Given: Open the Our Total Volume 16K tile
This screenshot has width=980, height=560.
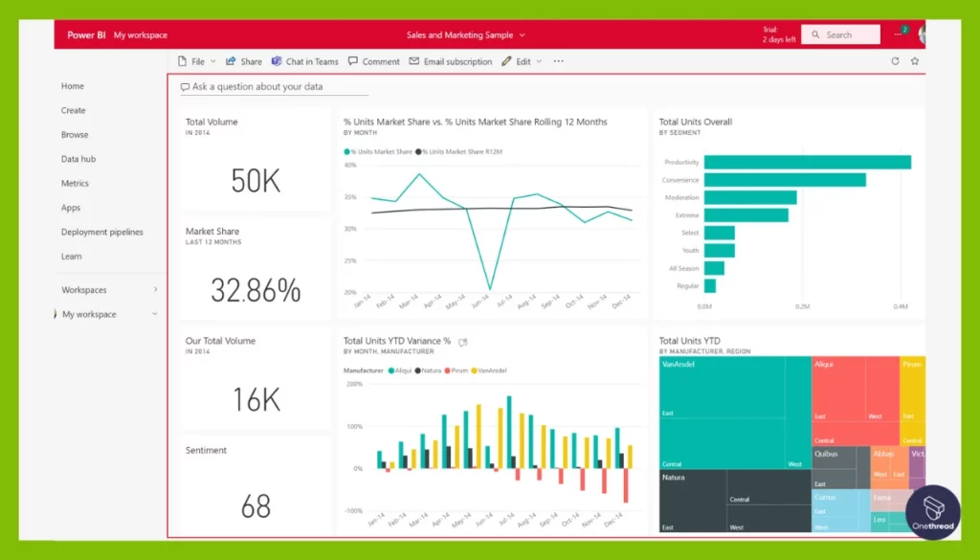Looking at the screenshot, I should pyautogui.click(x=256, y=378).
